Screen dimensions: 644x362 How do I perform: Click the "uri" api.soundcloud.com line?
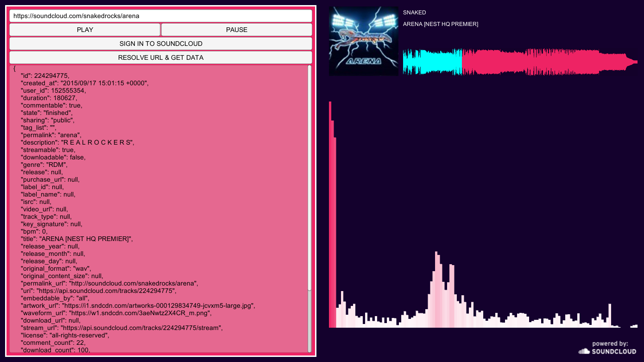pos(99,291)
